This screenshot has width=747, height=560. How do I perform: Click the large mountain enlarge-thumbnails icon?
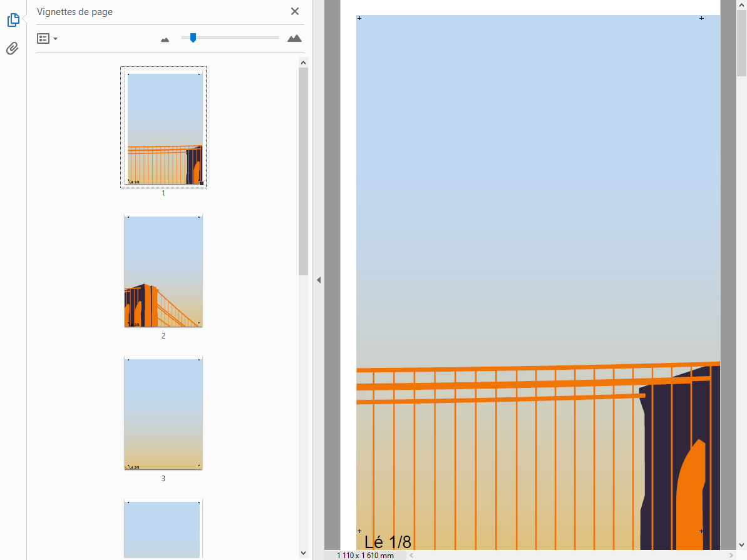[294, 39]
